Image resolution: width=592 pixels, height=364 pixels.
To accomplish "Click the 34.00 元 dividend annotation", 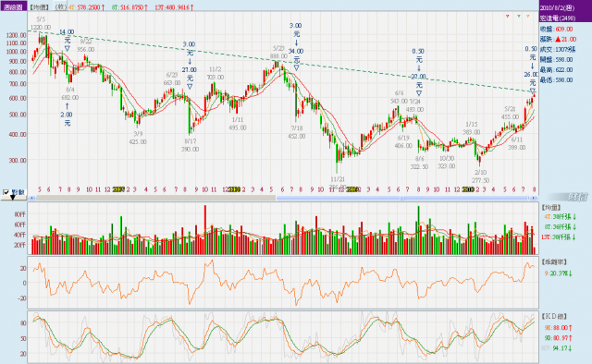I will [x=296, y=59].
